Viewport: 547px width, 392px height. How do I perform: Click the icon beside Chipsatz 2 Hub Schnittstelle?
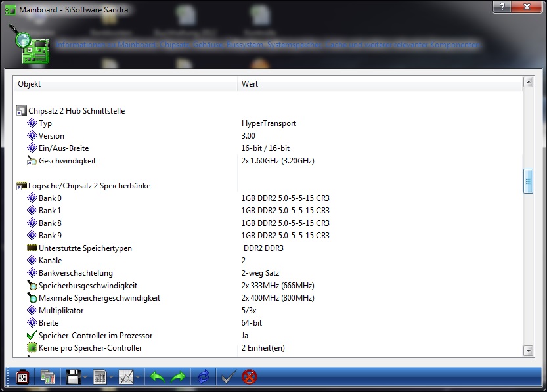[22, 111]
